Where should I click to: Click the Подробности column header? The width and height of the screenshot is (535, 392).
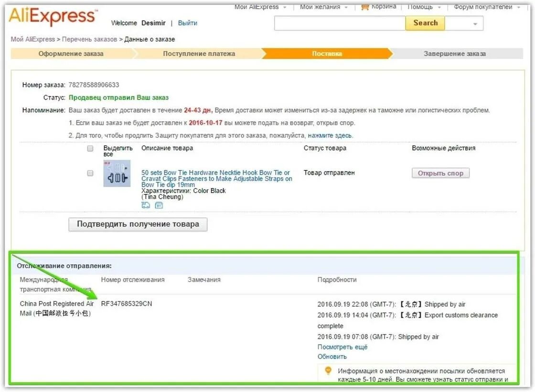337,280
